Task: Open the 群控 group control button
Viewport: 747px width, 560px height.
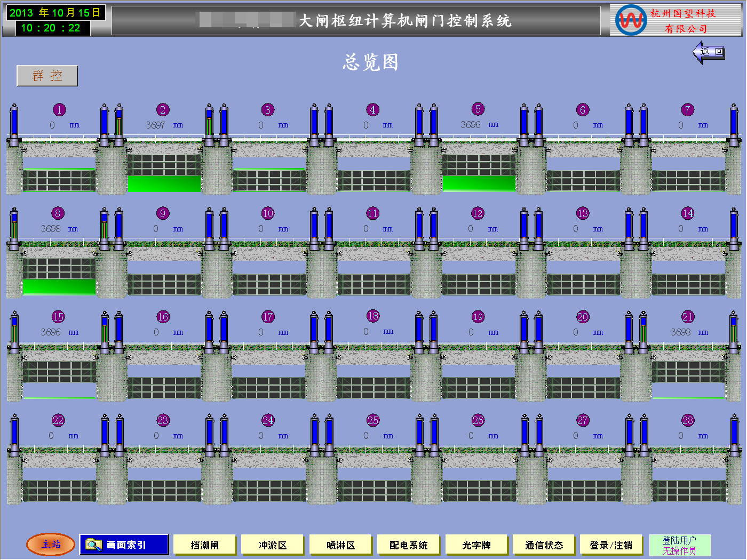Action: [x=47, y=76]
